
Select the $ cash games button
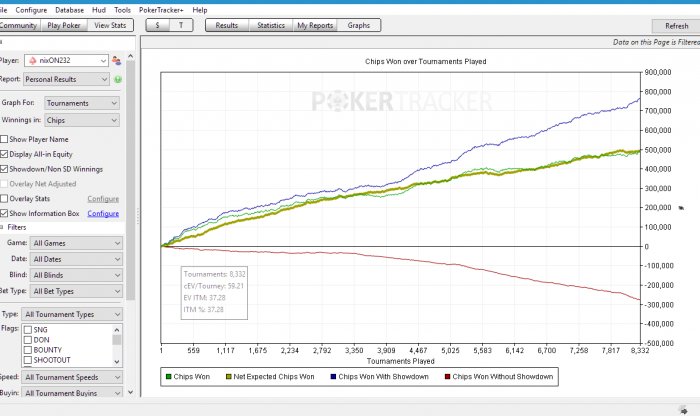(x=158, y=25)
